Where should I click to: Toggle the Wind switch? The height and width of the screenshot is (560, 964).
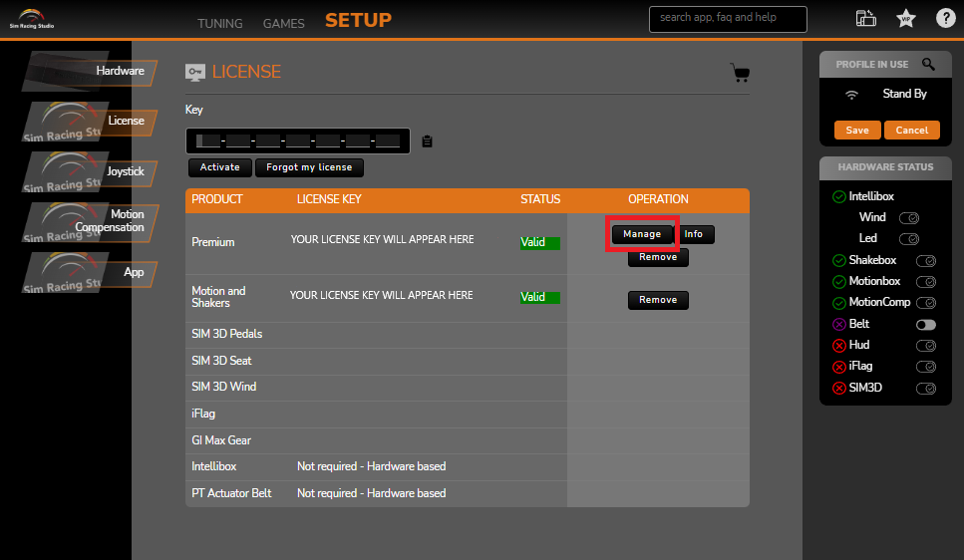point(908,218)
